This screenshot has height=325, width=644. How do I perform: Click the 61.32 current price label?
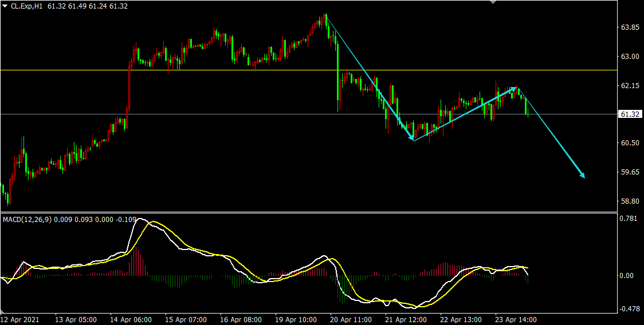[x=630, y=114]
